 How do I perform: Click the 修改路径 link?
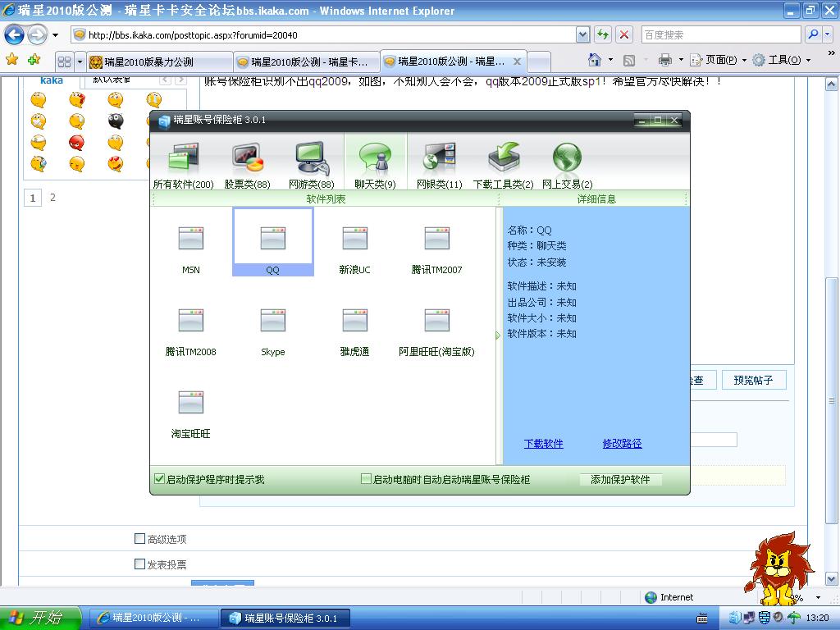click(622, 444)
